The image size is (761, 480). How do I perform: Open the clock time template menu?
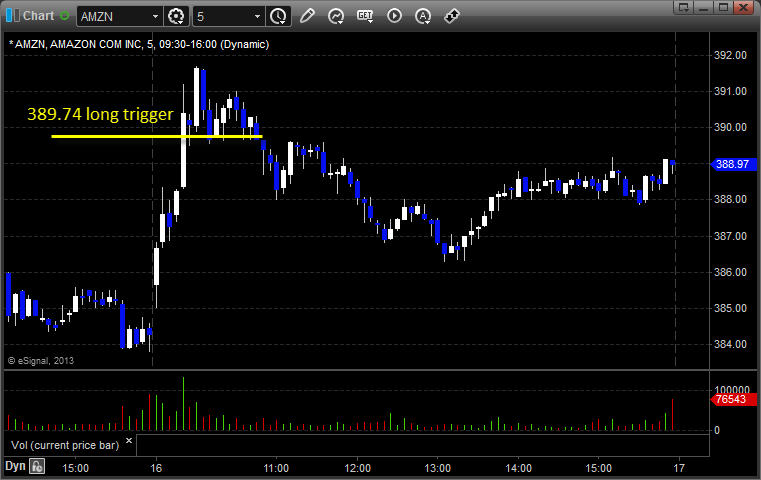(278, 17)
